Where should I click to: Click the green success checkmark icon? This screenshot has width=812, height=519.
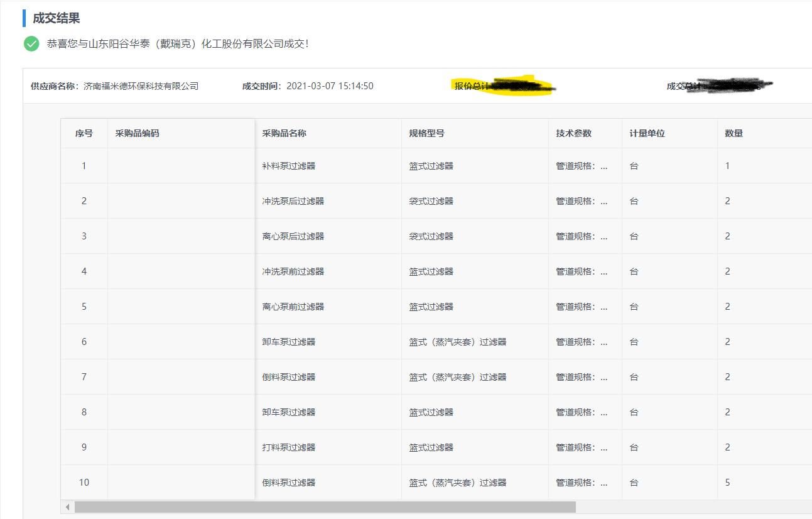pos(31,44)
